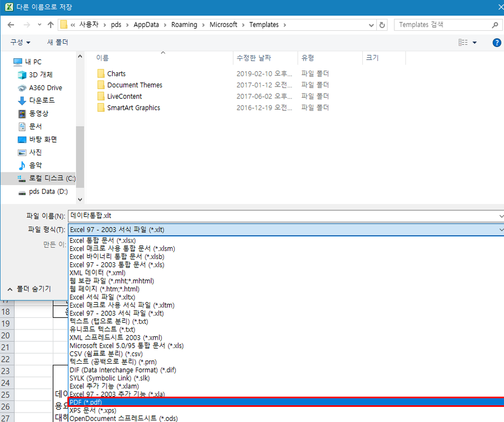This screenshot has height=422, width=504.
Task: Select 로컬 디스크 (C:) drive
Action: click(x=39, y=179)
